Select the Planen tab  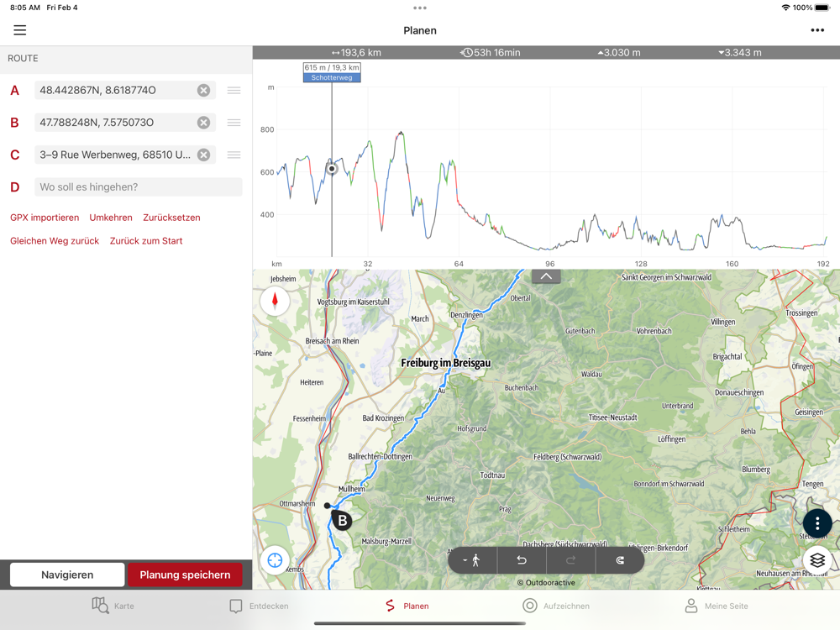point(407,606)
